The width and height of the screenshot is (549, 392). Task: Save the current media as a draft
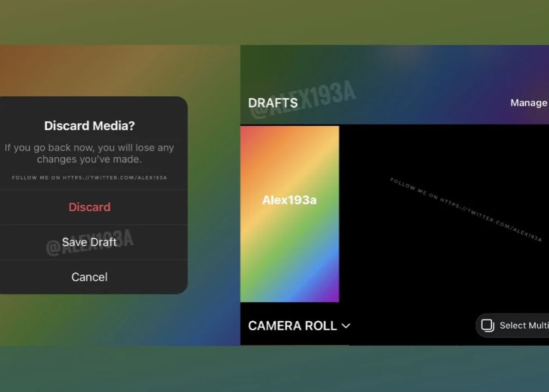tap(89, 242)
